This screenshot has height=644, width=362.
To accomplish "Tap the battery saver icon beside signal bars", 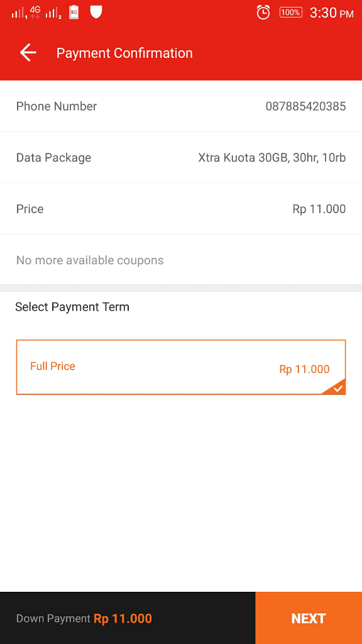I will [74, 11].
